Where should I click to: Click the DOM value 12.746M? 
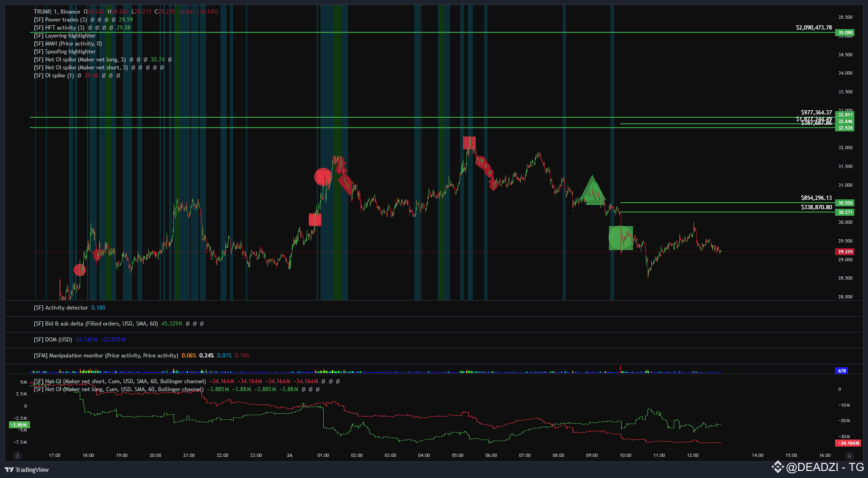click(86, 340)
